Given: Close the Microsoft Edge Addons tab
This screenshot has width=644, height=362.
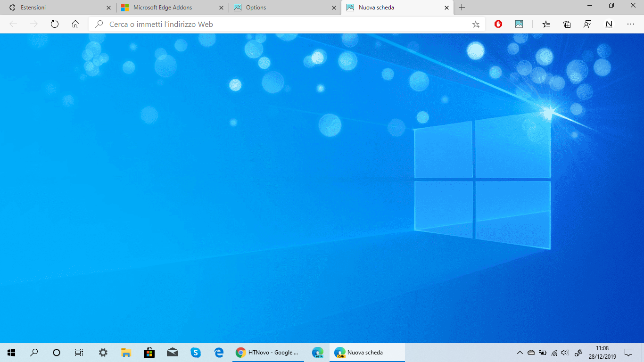Looking at the screenshot, I should click(222, 8).
